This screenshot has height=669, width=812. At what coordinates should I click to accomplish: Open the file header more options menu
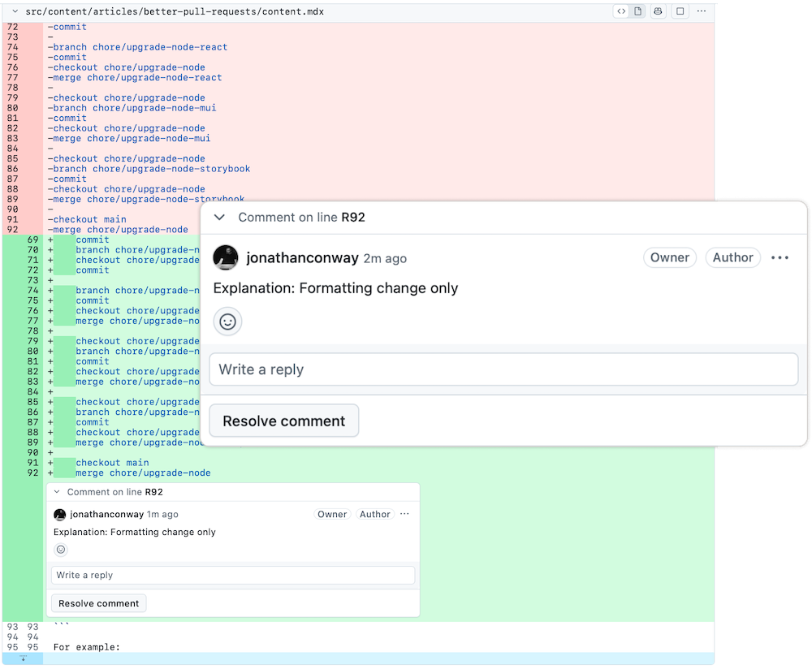pos(702,11)
